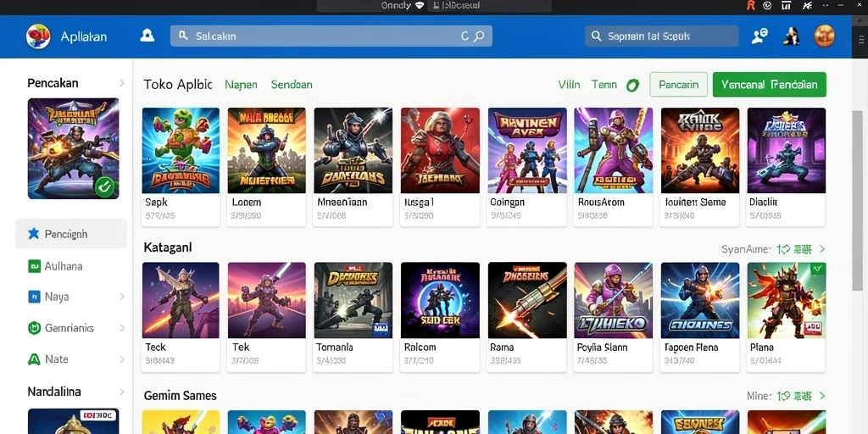Toggle the green checkmark on the Pencakan featured game
Image resolution: width=868 pixels, height=434 pixels.
(x=104, y=186)
